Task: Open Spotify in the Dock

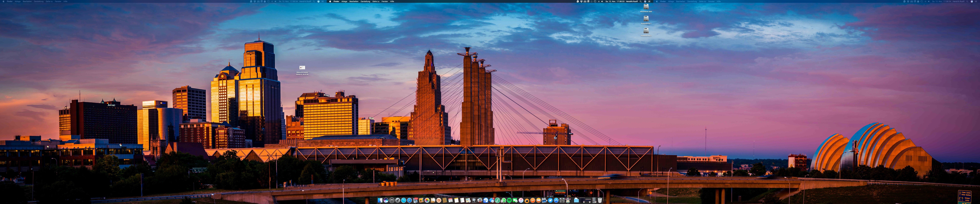Action: click(509, 200)
